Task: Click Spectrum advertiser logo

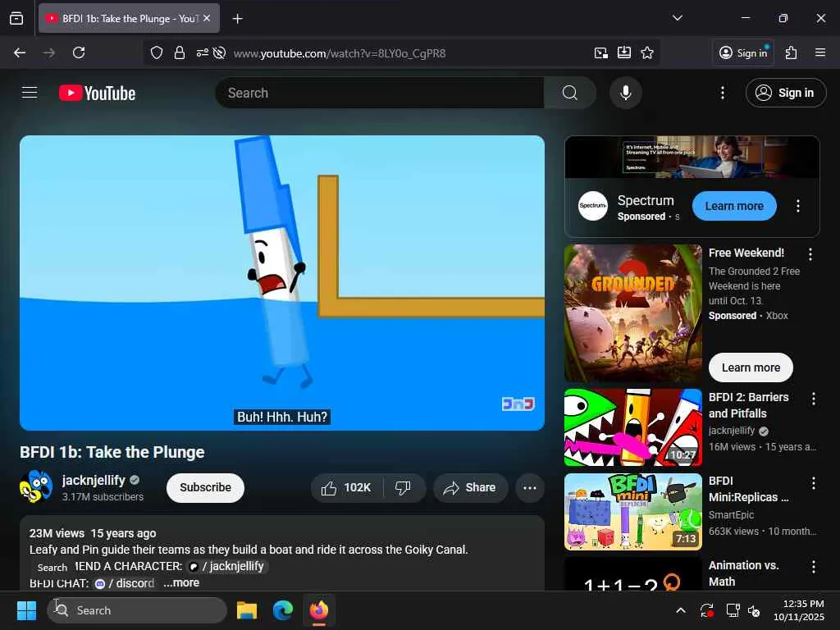Action: pyautogui.click(x=592, y=206)
